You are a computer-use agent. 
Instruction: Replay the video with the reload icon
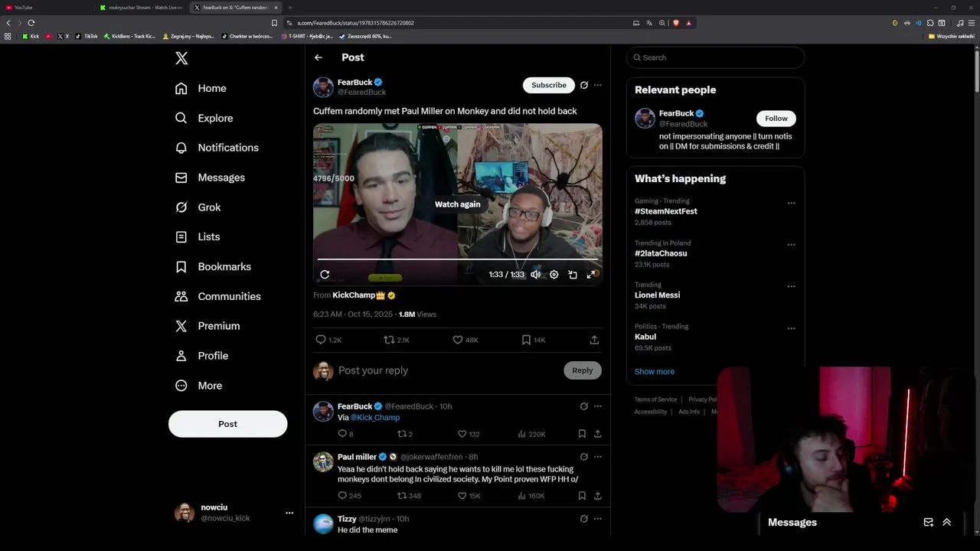point(325,275)
